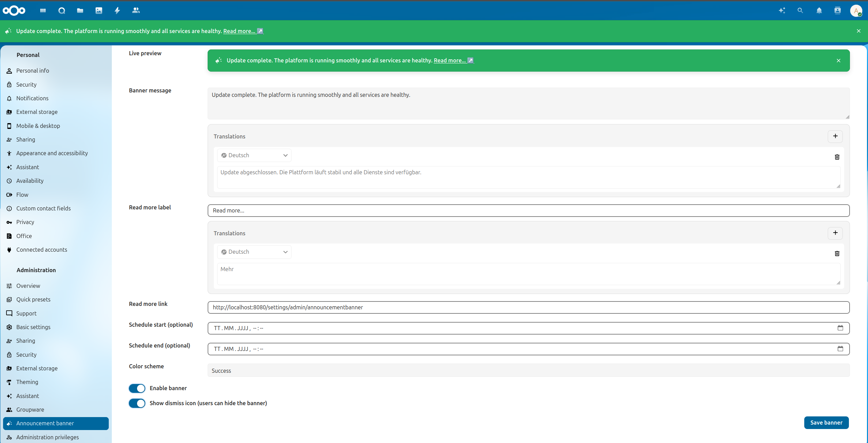Click the Save banner button
Viewport: 868px width, 443px height.
(x=826, y=423)
